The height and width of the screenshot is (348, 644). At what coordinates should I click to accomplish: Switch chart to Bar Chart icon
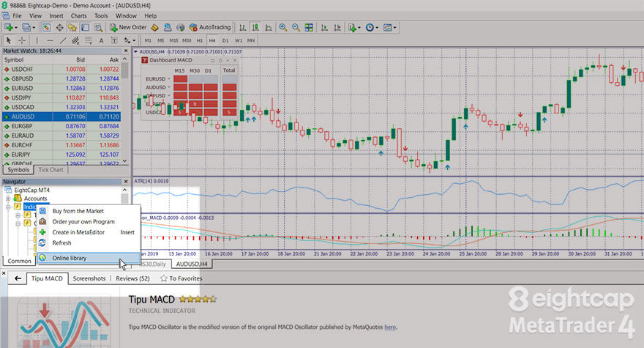pyautogui.click(x=243, y=28)
